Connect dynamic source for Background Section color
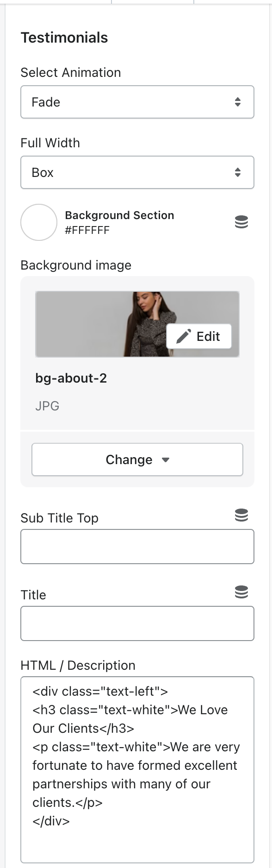The width and height of the screenshot is (272, 868). 241,222
